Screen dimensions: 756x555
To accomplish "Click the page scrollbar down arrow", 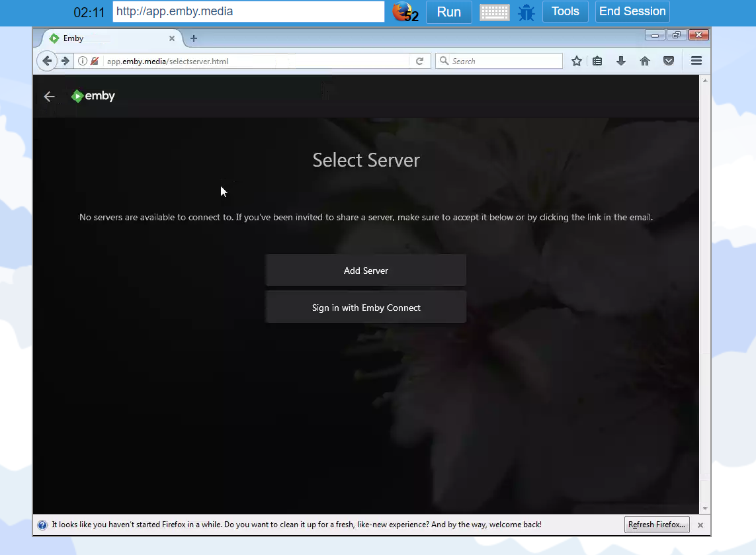I will [705, 509].
